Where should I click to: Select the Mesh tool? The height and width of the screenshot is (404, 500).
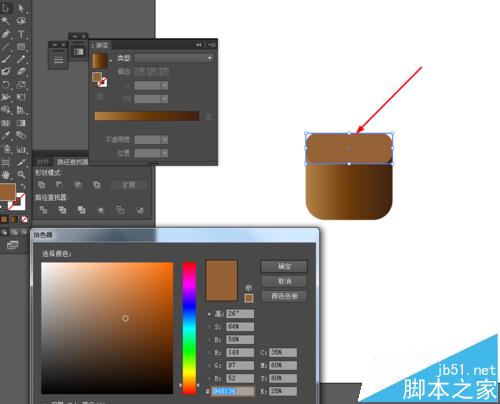coord(6,123)
